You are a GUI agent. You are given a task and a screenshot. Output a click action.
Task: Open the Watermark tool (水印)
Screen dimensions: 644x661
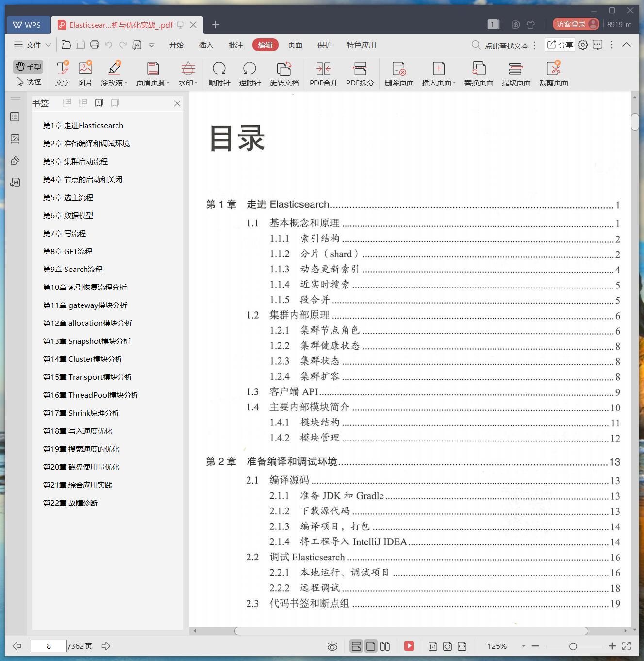[x=188, y=73]
